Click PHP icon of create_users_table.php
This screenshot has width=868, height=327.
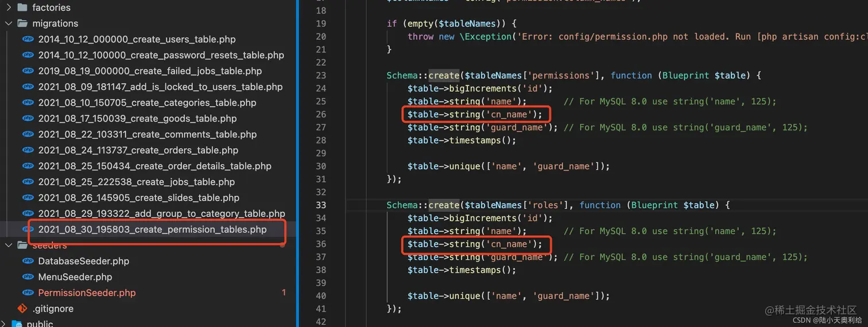click(28, 40)
